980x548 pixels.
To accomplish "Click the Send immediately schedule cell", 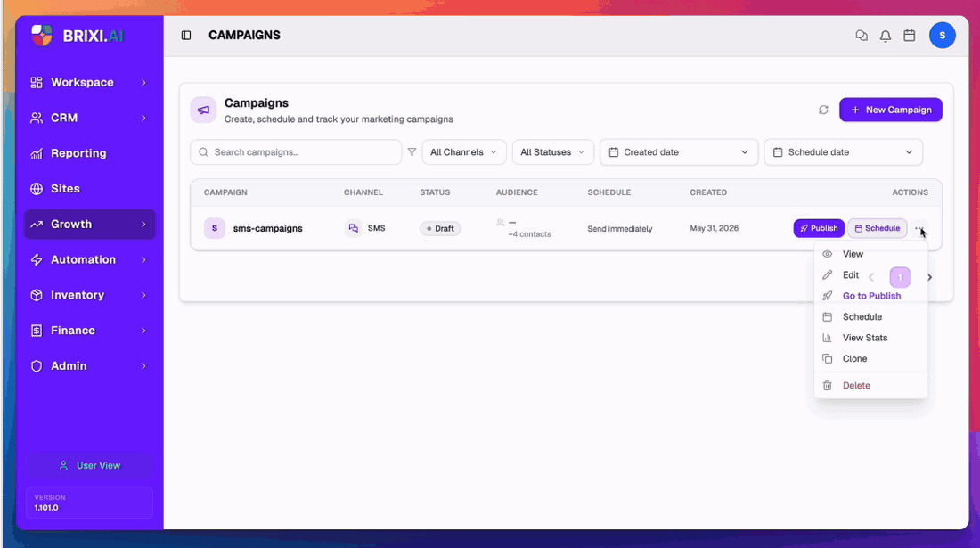I will click(x=620, y=229).
